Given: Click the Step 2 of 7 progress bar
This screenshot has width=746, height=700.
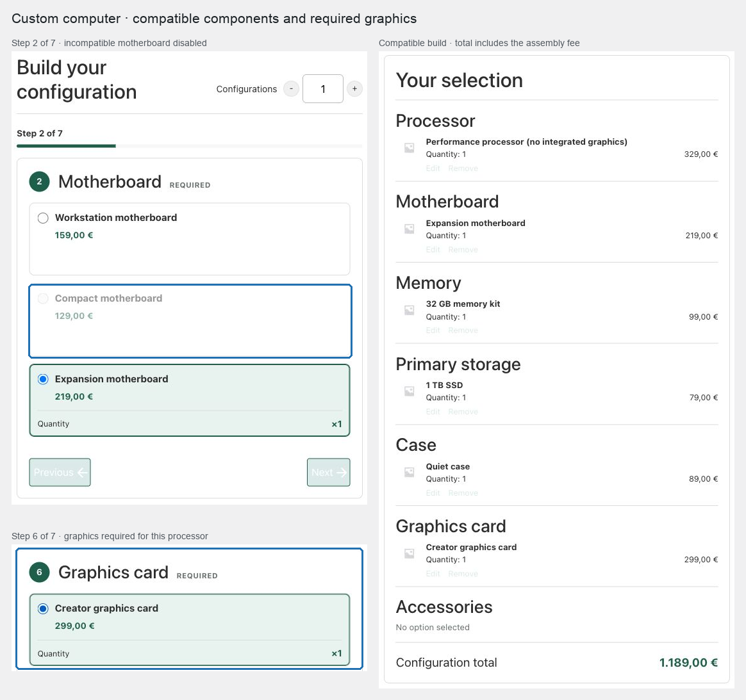Looking at the screenshot, I should tap(189, 146).
